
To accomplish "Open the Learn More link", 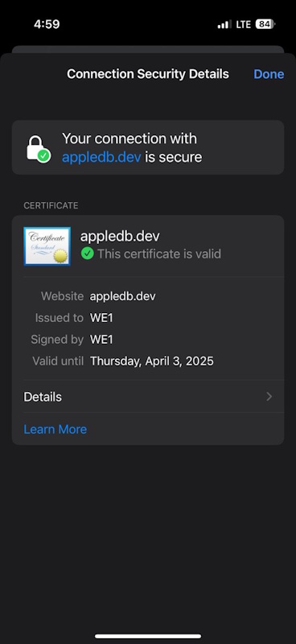I will [x=55, y=429].
